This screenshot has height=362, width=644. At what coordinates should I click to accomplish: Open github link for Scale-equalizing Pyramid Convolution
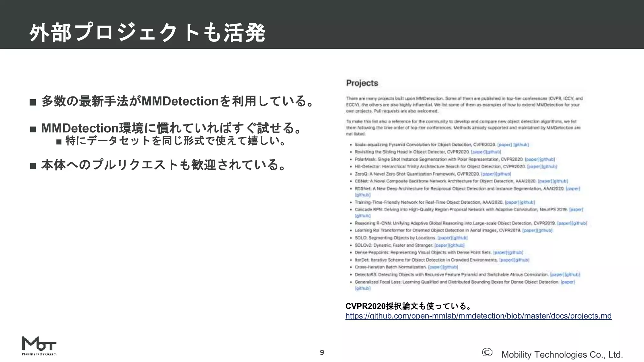tap(521, 145)
